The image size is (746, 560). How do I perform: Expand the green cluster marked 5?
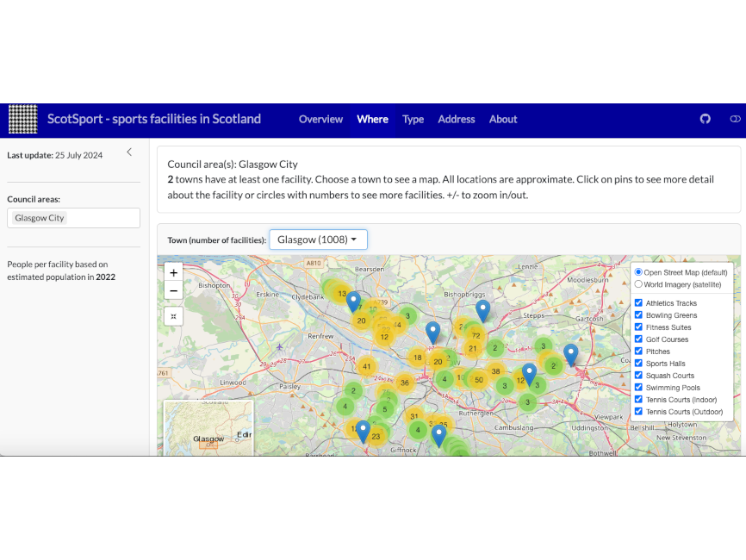point(385,409)
